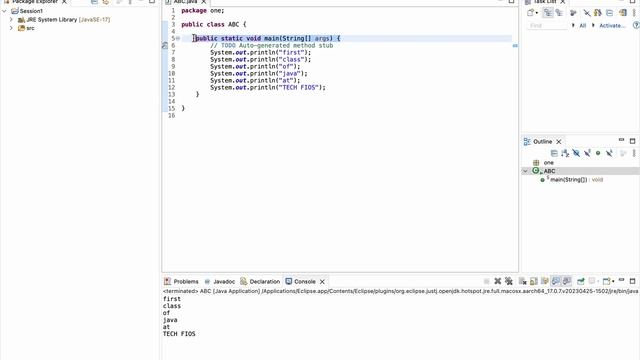Expand the src folder
Image resolution: width=640 pixels, height=360 pixels.
pyautogui.click(x=11, y=28)
